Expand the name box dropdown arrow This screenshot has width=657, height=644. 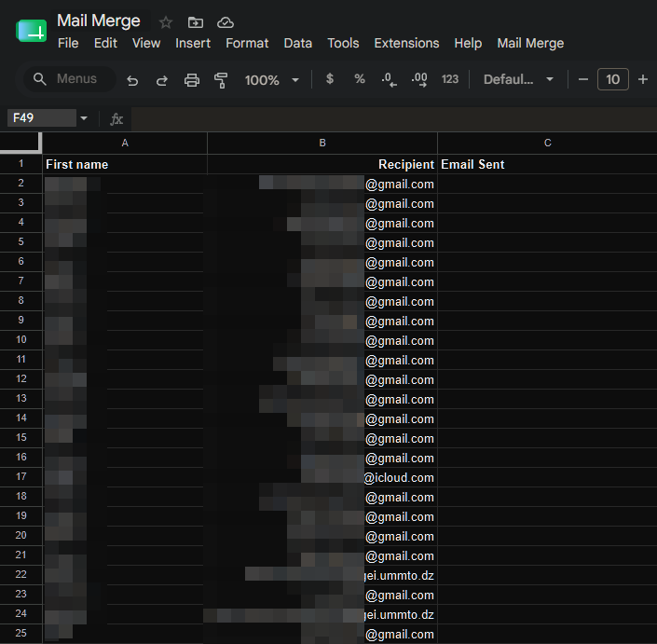coord(84,118)
